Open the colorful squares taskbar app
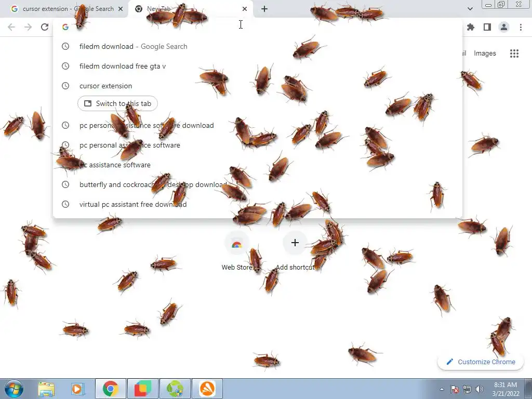 142,389
